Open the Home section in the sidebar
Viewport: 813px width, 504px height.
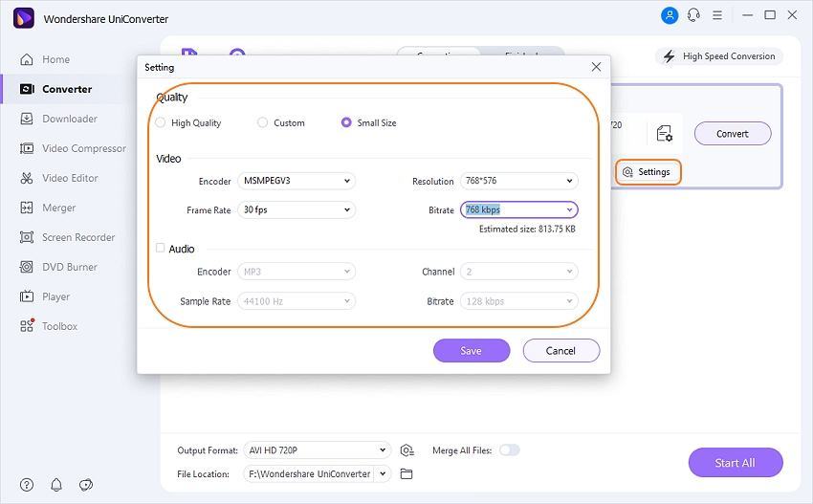pos(56,59)
